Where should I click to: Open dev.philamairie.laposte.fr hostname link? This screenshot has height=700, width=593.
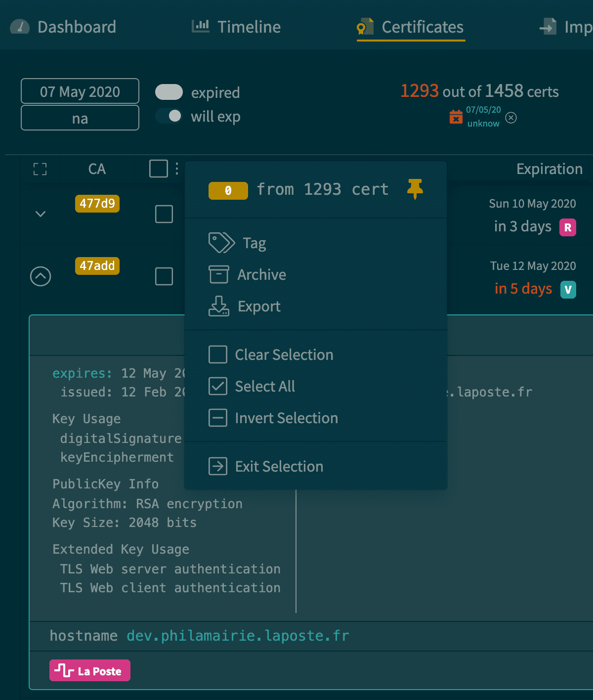238,636
